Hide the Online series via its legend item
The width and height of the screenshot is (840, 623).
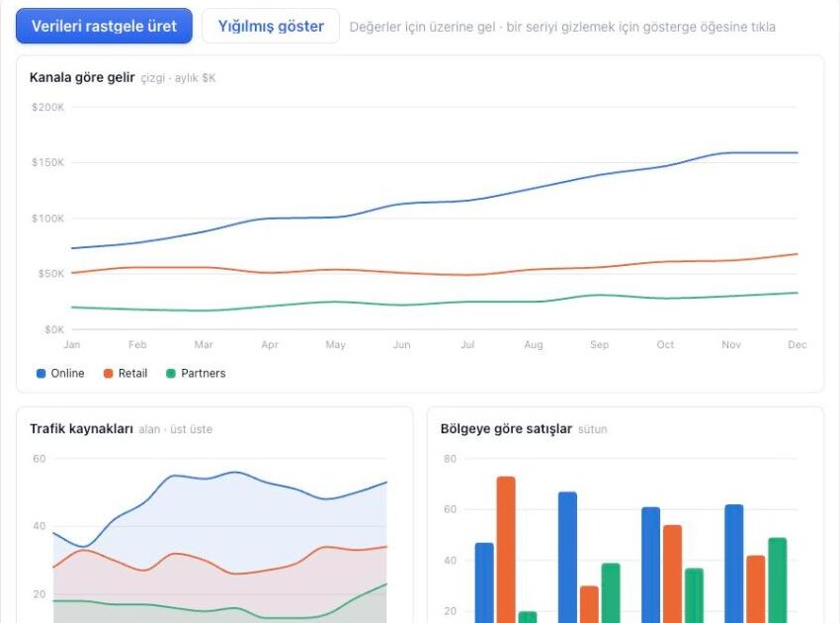(x=60, y=373)
